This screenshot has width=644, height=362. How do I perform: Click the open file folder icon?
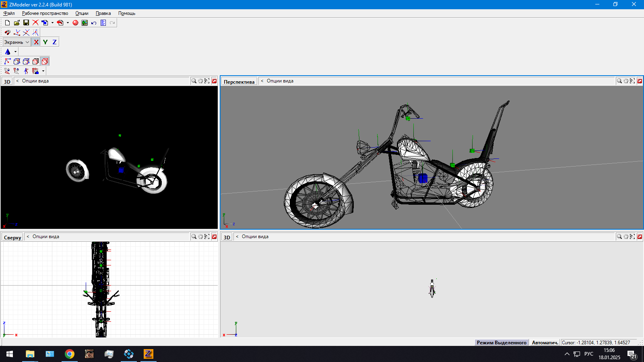coord(17,23)
